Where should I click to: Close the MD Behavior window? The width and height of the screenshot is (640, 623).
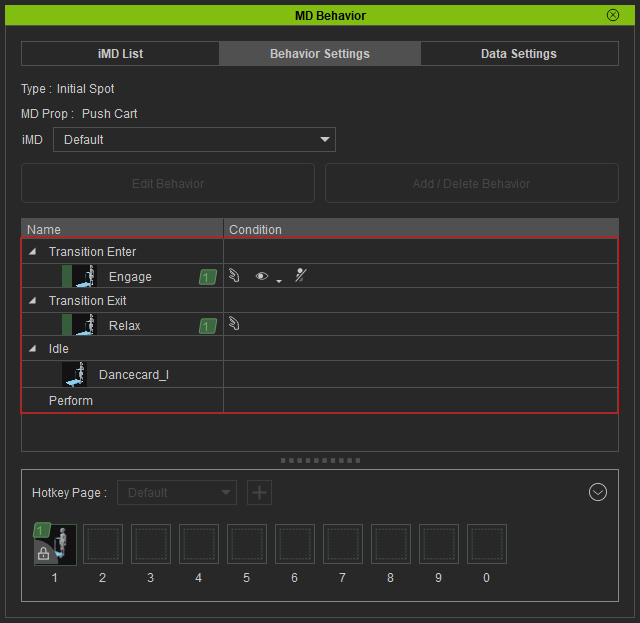613,15
